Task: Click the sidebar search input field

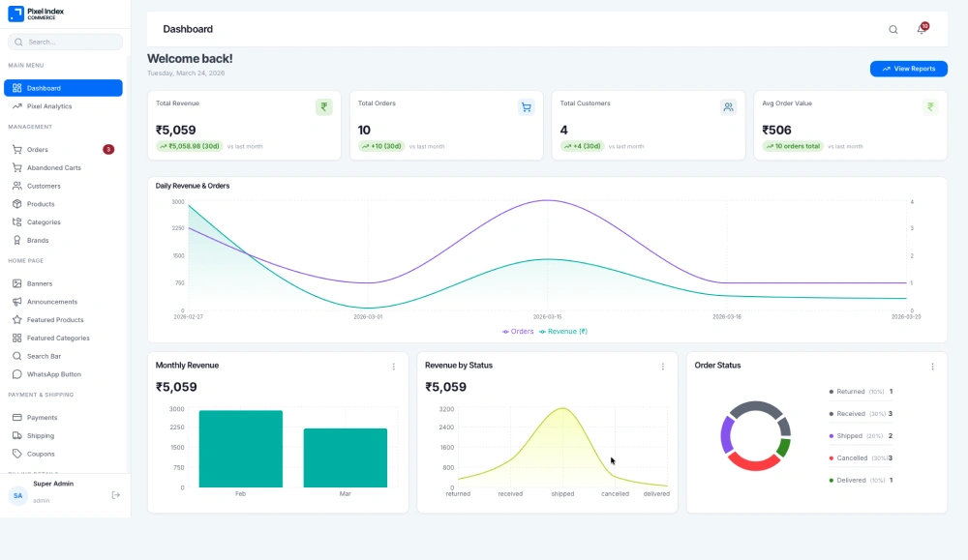Action: [66, 42]
